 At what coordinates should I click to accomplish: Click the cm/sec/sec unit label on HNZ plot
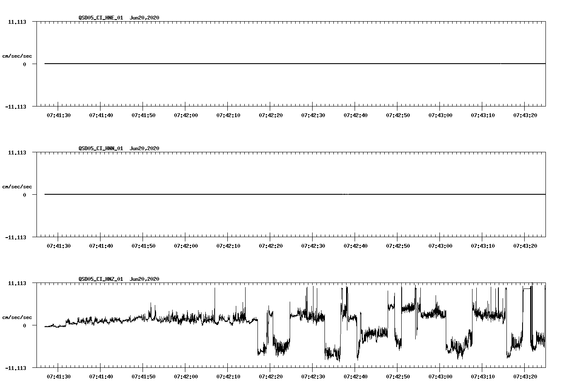[17, 317]
